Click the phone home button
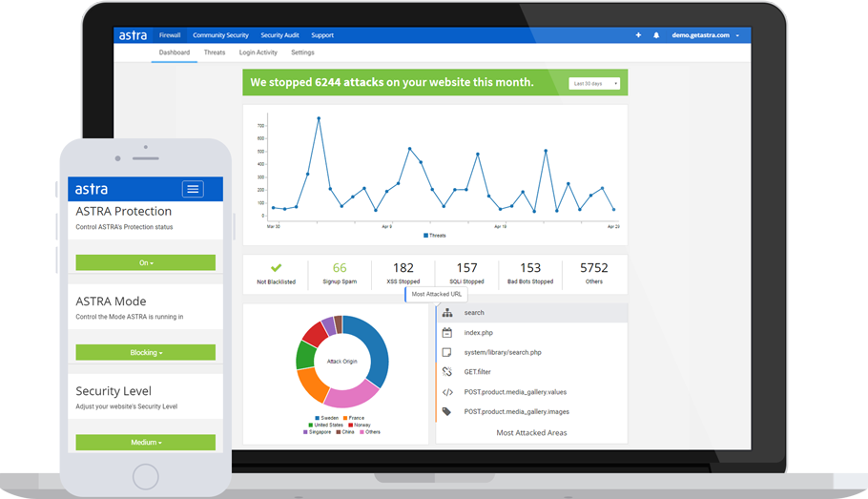The image size is (868, 499). click(x=146, y=476)
